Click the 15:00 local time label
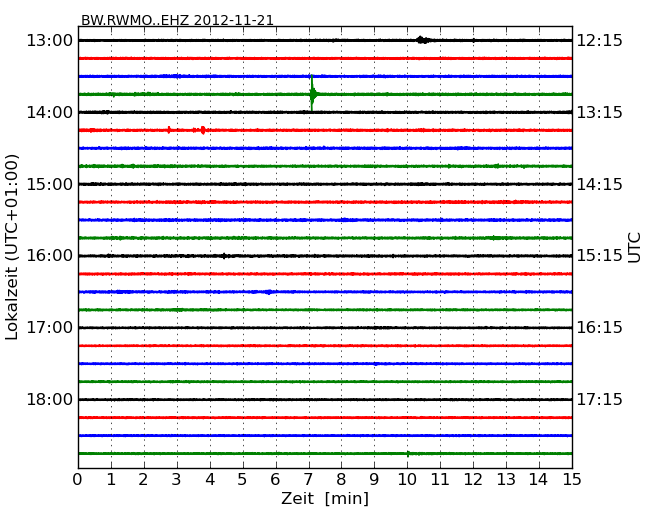 [x=49, y=184]
